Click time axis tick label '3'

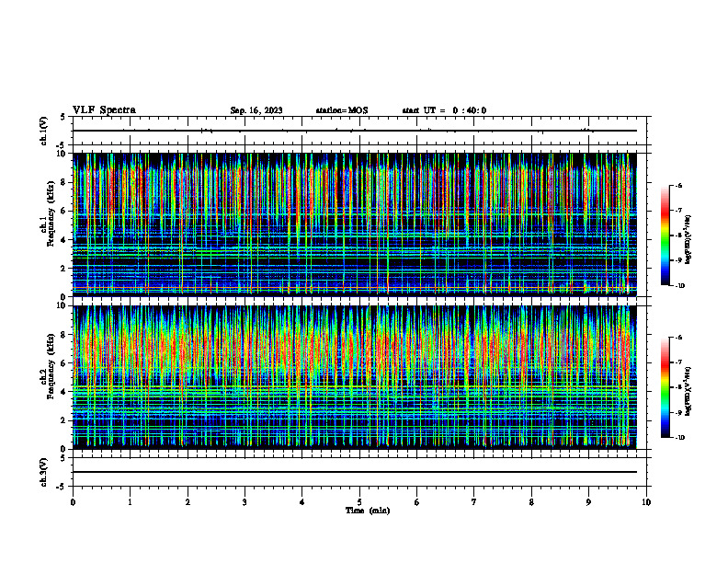(x=245, y=502)
